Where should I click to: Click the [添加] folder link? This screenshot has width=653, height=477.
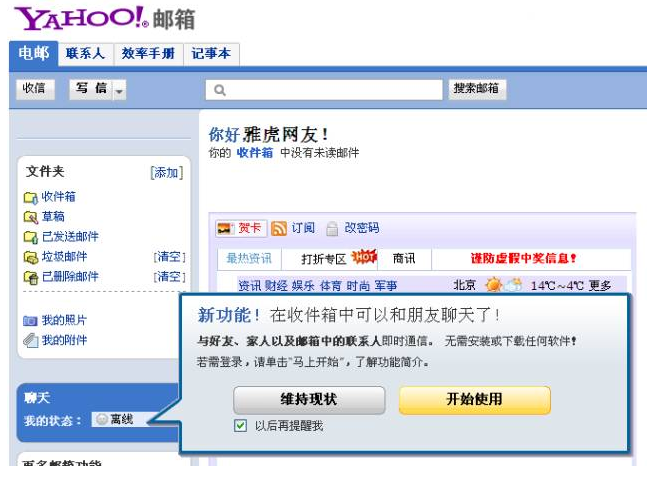[167, 172]
